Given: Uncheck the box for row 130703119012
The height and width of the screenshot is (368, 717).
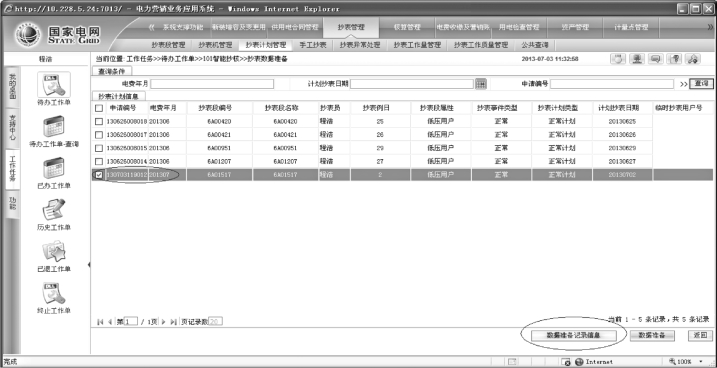Looking at the screenshot, I should (x=99, y=175).
